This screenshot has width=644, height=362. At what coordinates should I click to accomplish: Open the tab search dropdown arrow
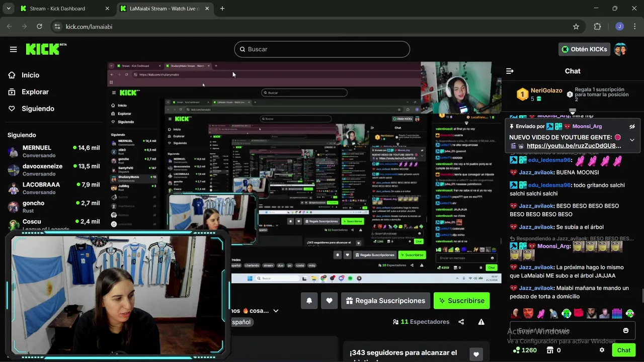coord(8,9)
